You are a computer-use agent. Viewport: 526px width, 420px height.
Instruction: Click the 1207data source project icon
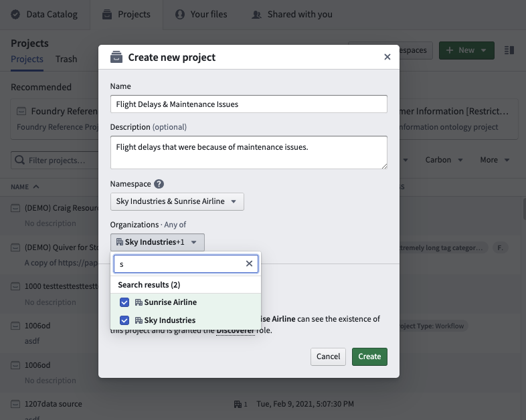point(15,404)
